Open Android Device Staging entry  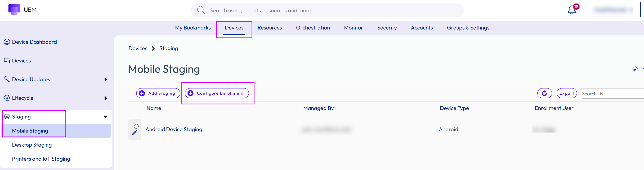[x=174, y=129]
